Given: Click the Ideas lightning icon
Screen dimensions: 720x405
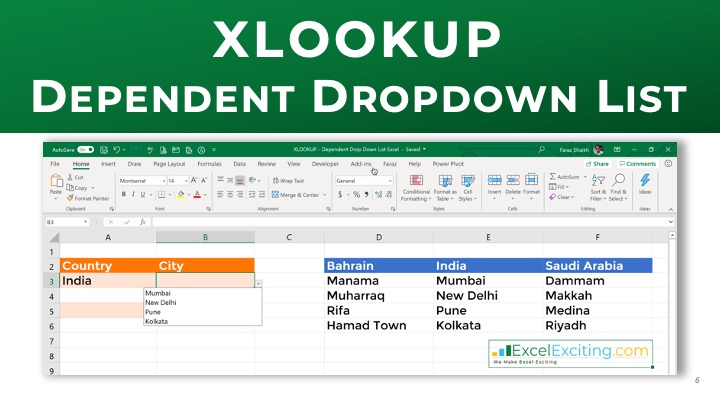Looking at the screenshot, I should [645, 180].
